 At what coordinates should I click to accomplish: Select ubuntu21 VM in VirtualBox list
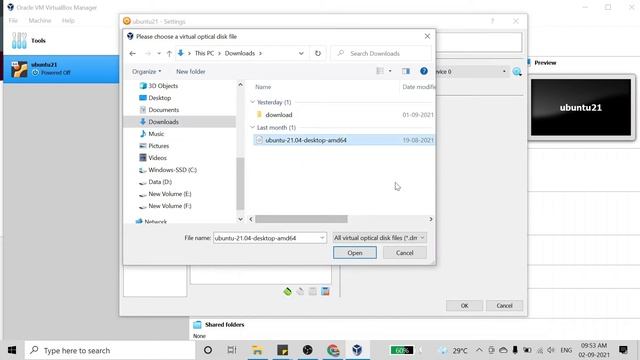61,69
